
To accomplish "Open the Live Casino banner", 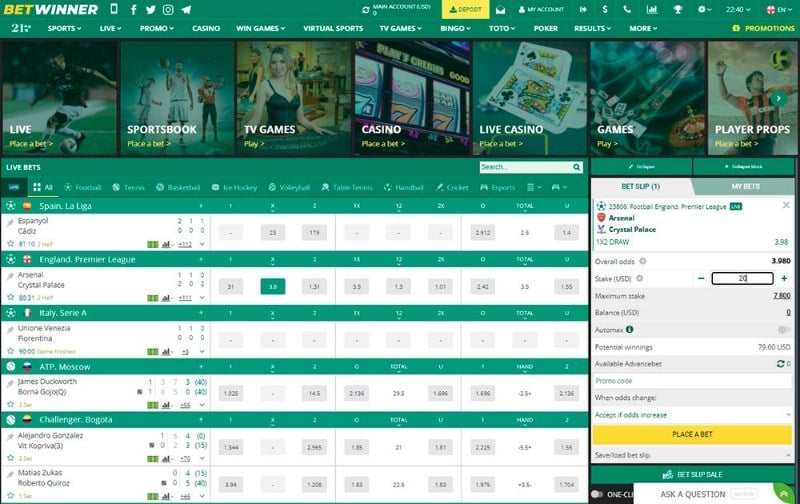I will (530, 98).
